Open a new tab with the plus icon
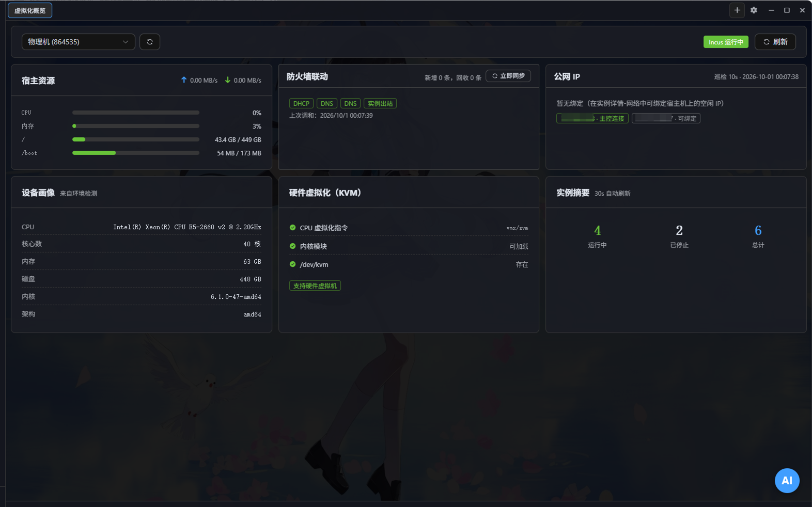Screen dimensions: 812x507 (737, 10)
